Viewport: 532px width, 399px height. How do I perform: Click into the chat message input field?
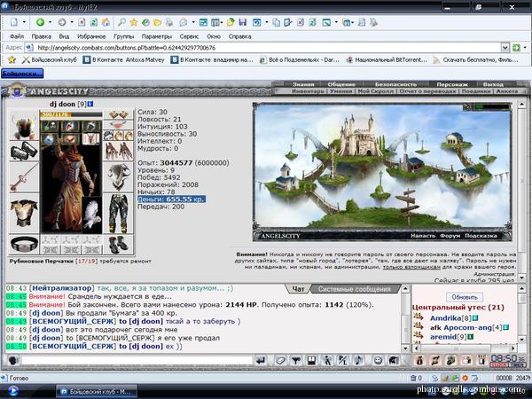pyautogui.click(x=137, y=360)
